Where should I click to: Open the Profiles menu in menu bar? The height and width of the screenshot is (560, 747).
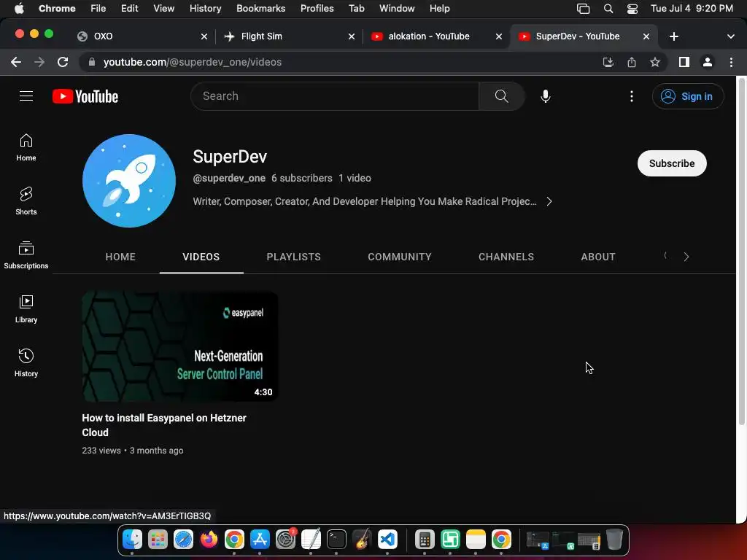(x=317, y=8)
